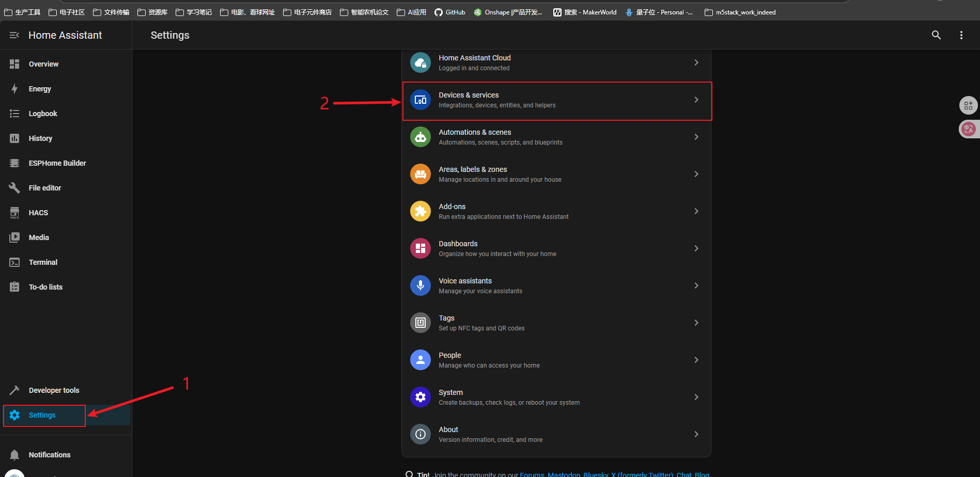The image size is (980, 477).
Task: Click the Developer tools hammer icon
Action: pos(14,390)
